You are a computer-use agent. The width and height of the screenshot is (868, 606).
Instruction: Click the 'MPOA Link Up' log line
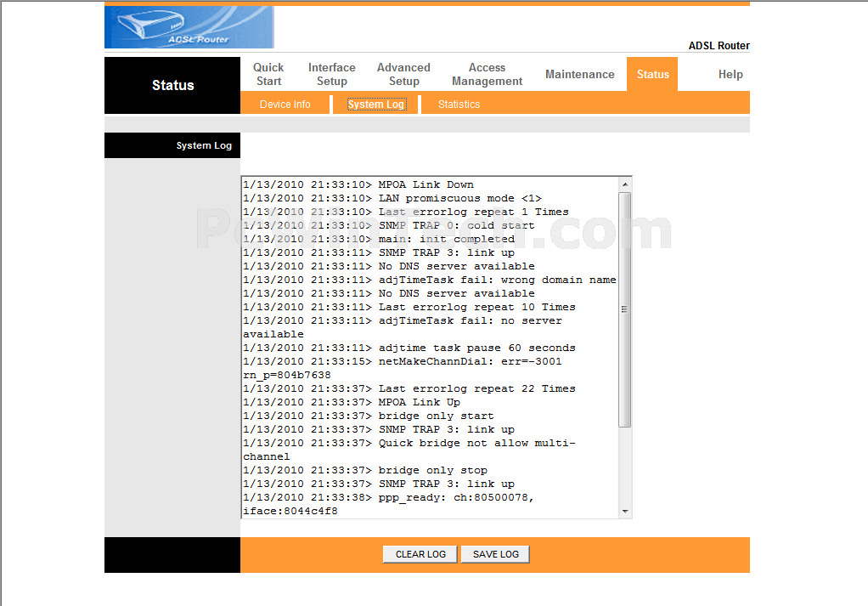coord(352,402)
